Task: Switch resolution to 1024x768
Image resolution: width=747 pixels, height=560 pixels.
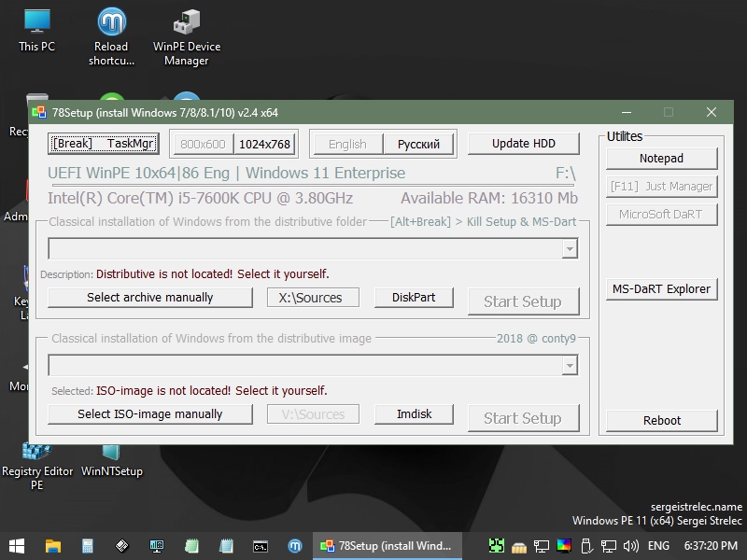Action: [x=264, y=144]
